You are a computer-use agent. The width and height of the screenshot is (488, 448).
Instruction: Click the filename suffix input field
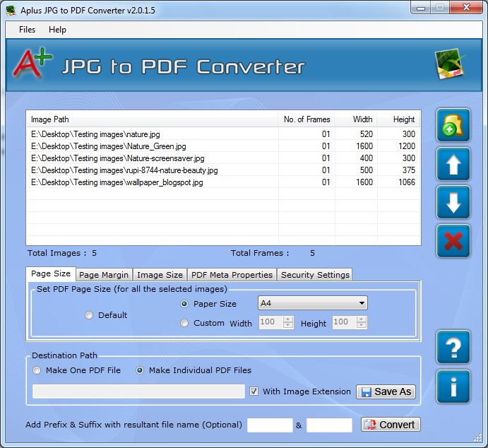[329, 425]
